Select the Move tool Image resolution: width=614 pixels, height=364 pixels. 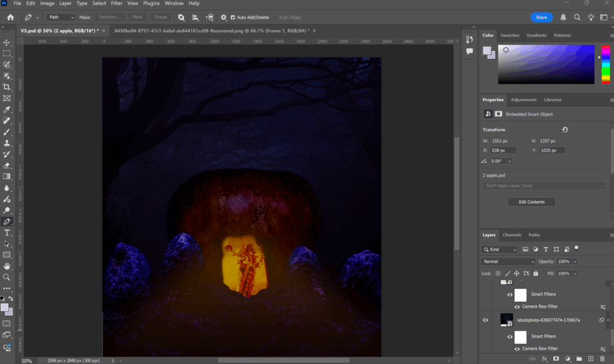[x=7, y=43]
